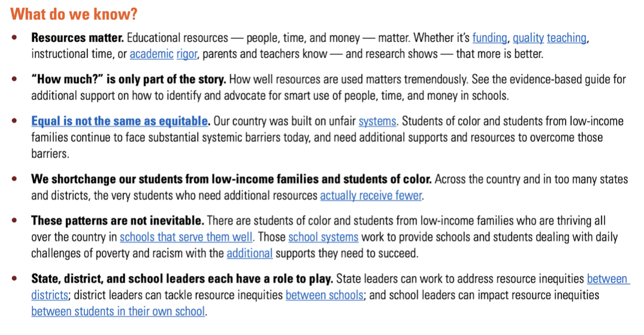Screen dimensions: 644x335
Task: Open the 'funding' link
Action: pos(489,38)
